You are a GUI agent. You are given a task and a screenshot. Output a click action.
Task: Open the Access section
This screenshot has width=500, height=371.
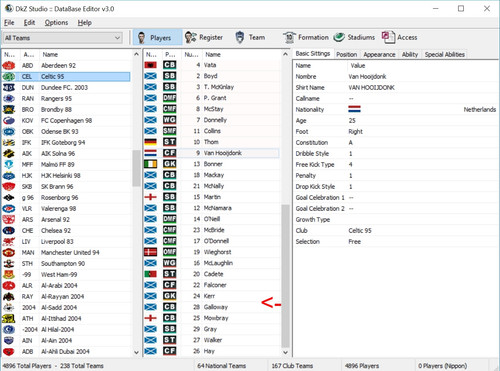coord(399,37)
